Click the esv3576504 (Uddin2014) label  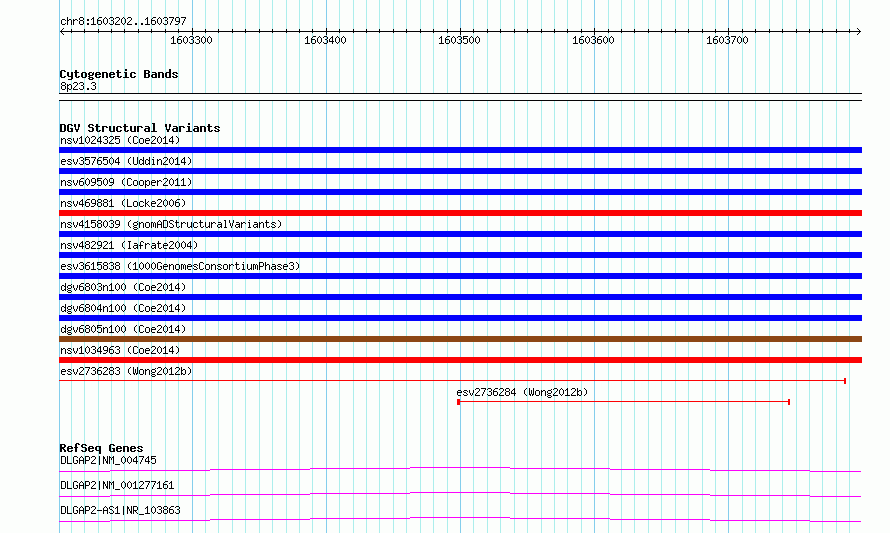coord(126,161)
